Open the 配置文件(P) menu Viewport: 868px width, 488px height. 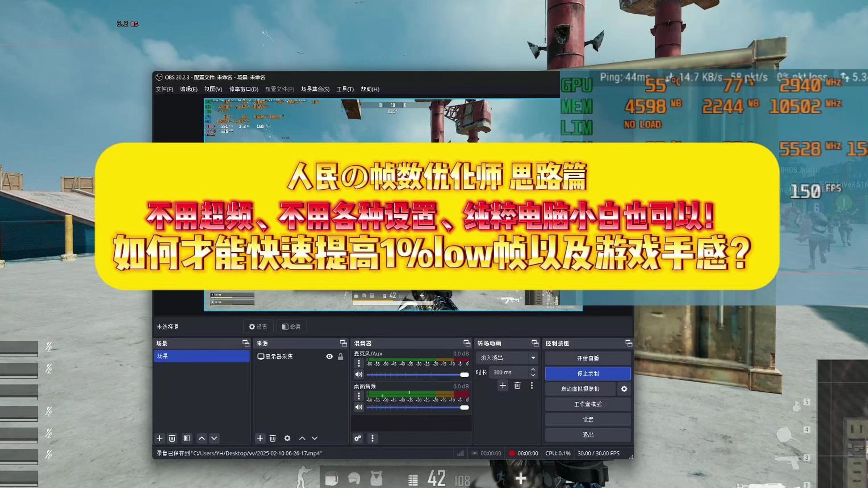click(280, 89)
